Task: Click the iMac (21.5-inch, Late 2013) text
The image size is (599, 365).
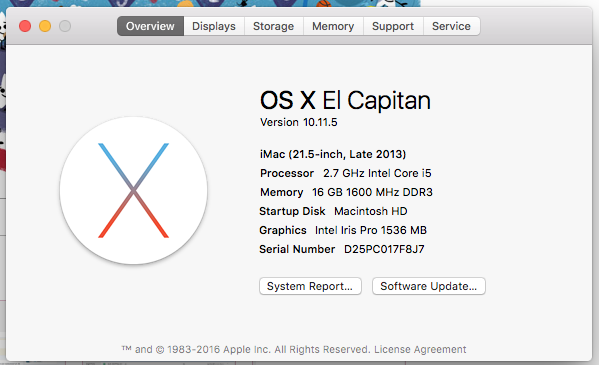Action: (333, 154)
